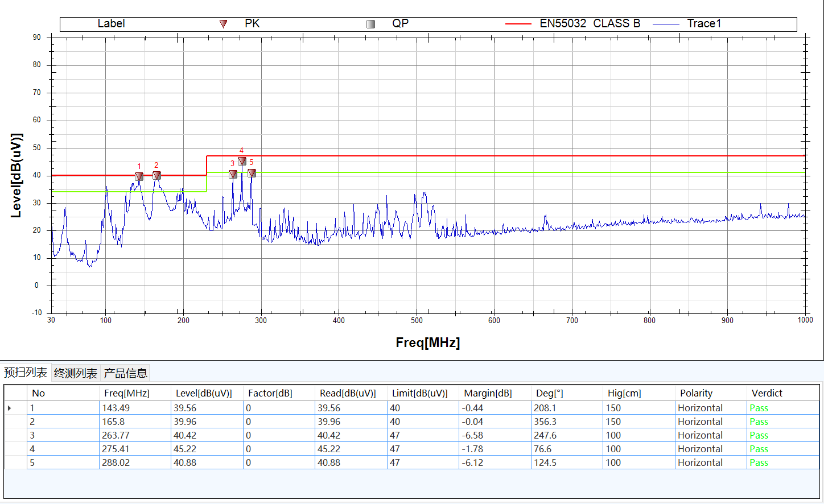The width and height of the screenshot is (824, 504).
Task: Click peak marker 5 on the trace
Action: pos(252,173)
